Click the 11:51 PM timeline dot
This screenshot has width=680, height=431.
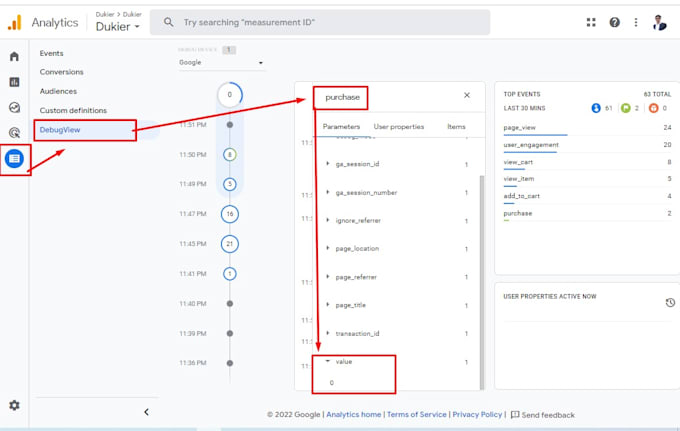tap(230, 125)
